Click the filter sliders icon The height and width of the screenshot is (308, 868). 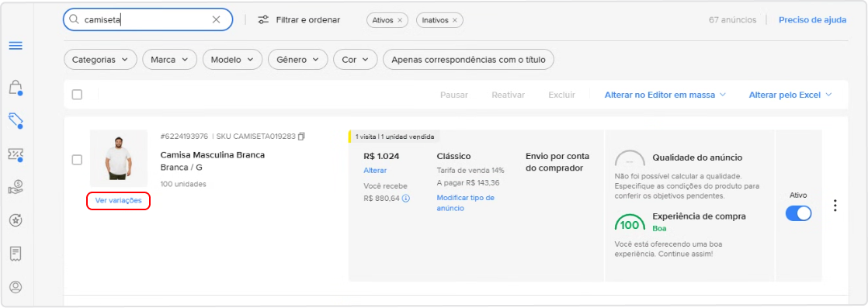point(263,20)
